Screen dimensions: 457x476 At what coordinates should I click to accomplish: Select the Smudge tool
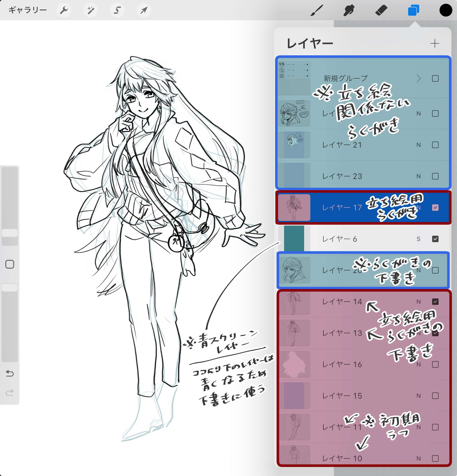349,10
